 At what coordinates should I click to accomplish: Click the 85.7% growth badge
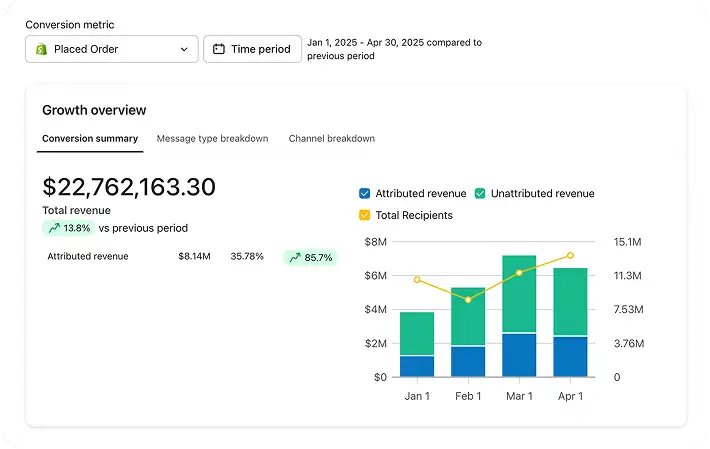click(311, 258)
